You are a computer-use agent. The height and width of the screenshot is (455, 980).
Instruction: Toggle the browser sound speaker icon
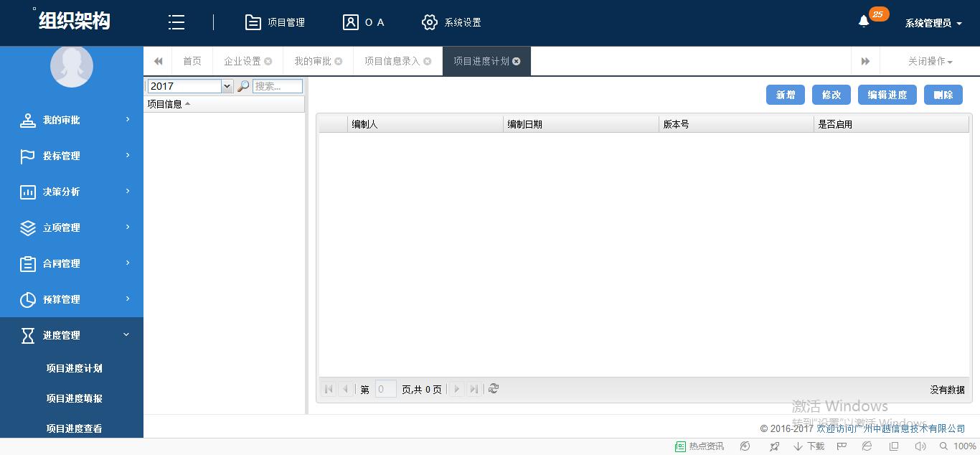click(x=920, y=446)
